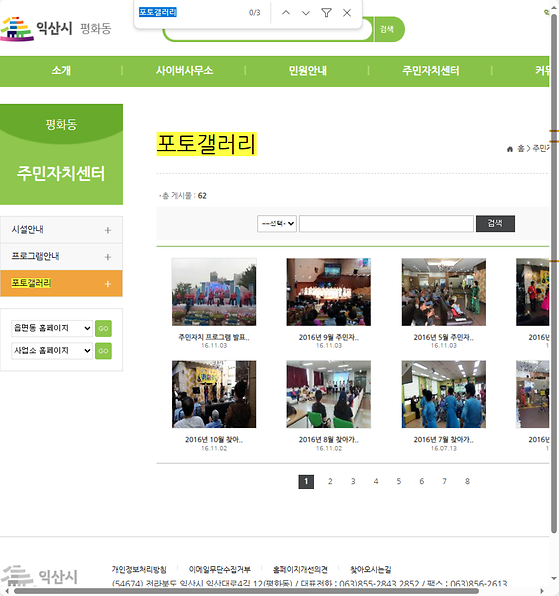Click title 2016년 8월 찾아가..
The height and width of the screenshot is (596, 559).
(x=329, y=439)
